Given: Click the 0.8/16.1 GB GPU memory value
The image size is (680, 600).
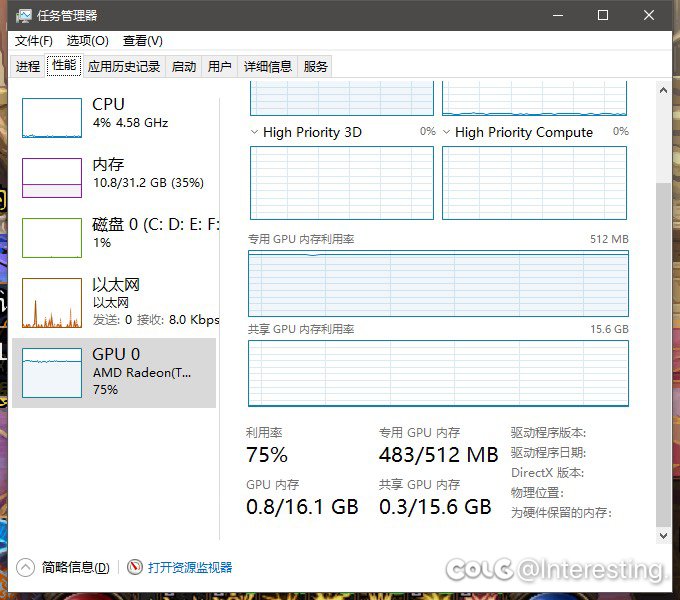Looking at the screenshot, I should pyautogui.click(x=302, y=507).
